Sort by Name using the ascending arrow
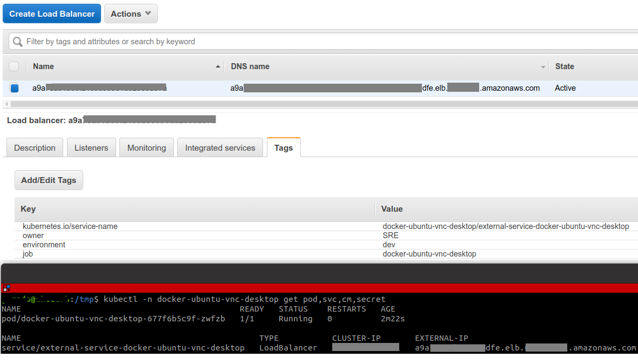 [x=218, y=67]
